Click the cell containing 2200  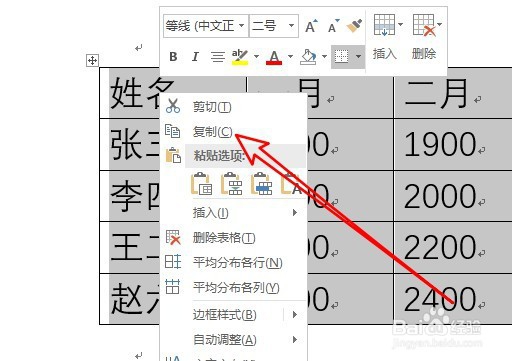[x=453, y=247]
